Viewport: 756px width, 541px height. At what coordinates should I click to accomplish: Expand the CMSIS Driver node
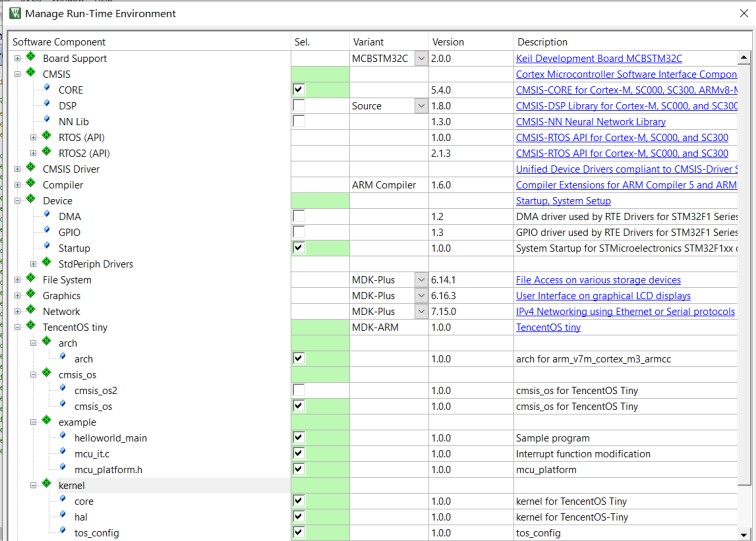[17, 169]
